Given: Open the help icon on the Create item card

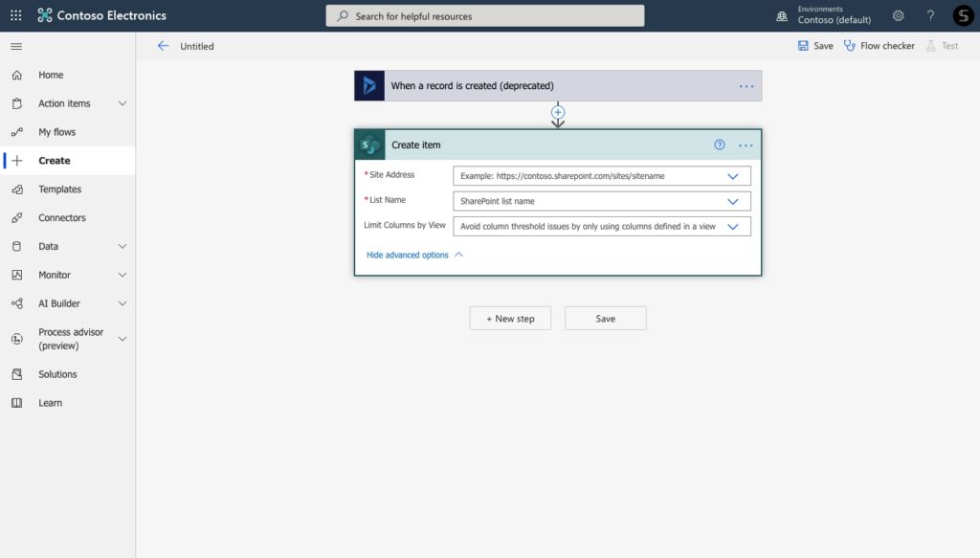Looking at the screenshot, I should coord(720,145).
